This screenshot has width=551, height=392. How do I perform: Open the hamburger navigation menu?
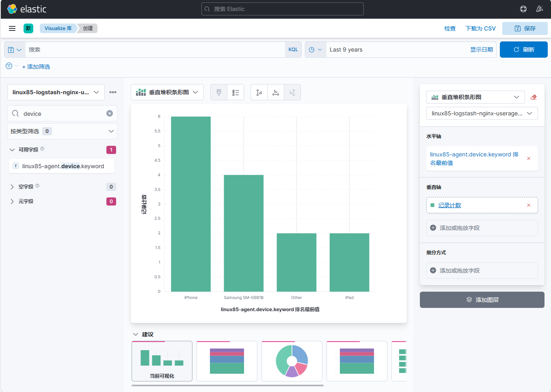[x=12, y=28]
